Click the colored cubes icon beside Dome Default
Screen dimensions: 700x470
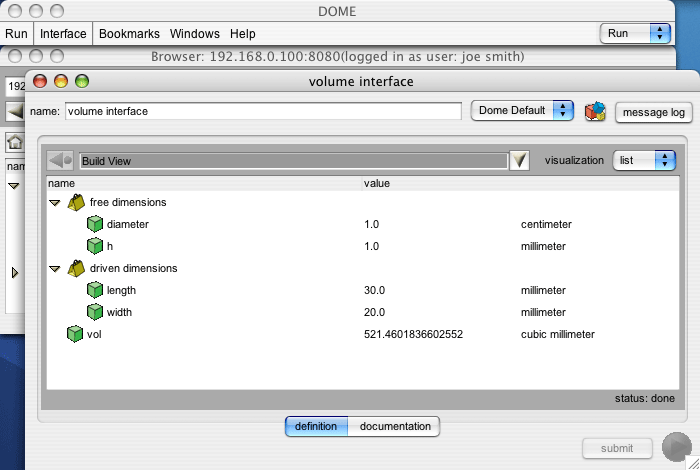point(595,112)
